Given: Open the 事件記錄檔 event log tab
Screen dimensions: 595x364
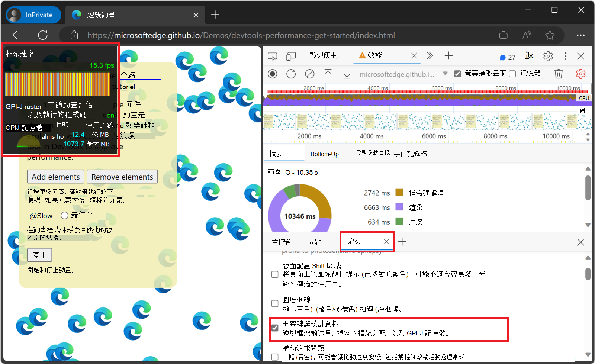Looking at the screenshot, I should [410, 153].
